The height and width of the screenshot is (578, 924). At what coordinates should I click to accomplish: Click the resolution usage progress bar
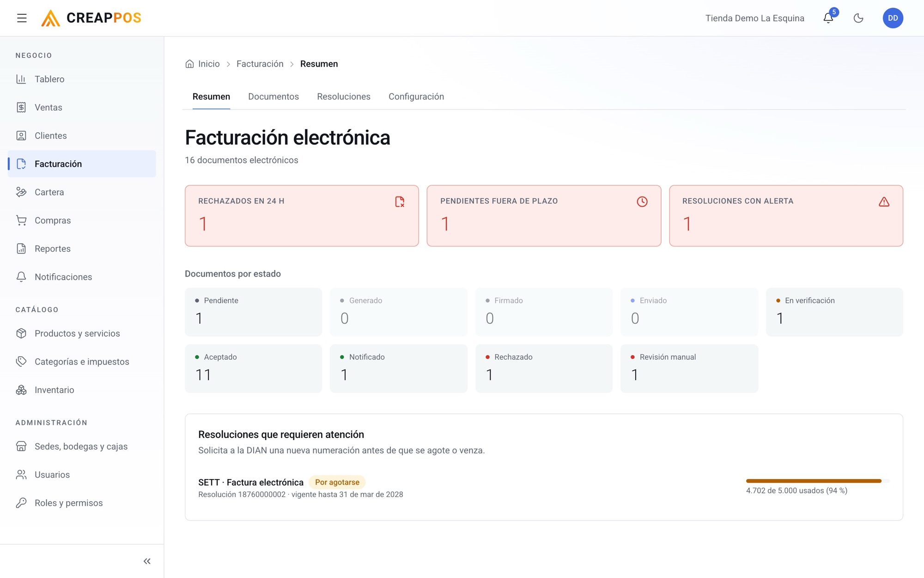click(x=818, y=481)
